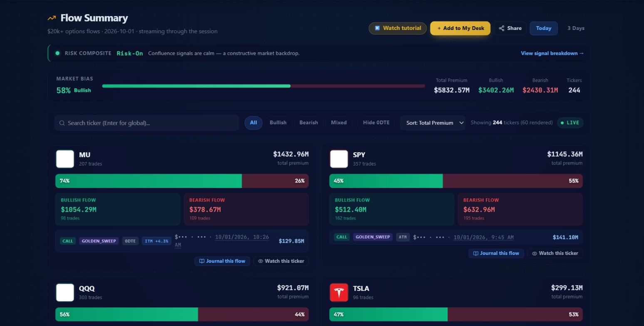The width and height of the screenshot is (644, 326).
Task: Journal this flow for MU
Action: (x=222, y=261)
